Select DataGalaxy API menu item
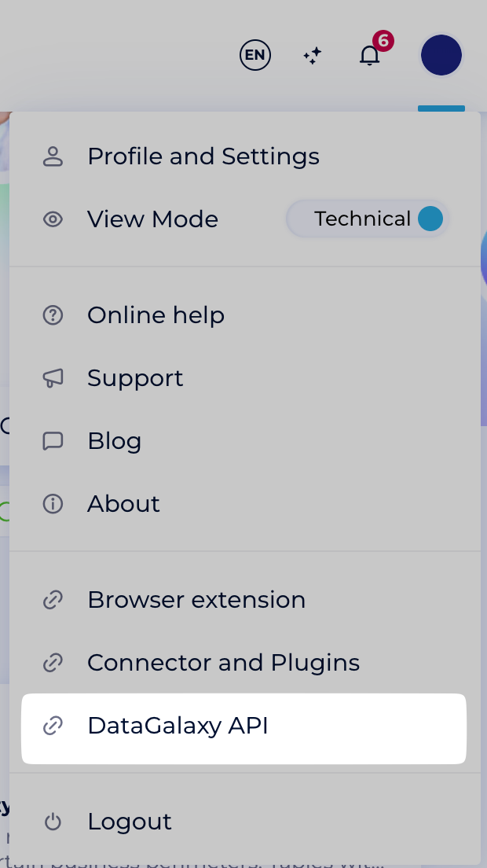The image size is (487, 868). coord(178,726)
